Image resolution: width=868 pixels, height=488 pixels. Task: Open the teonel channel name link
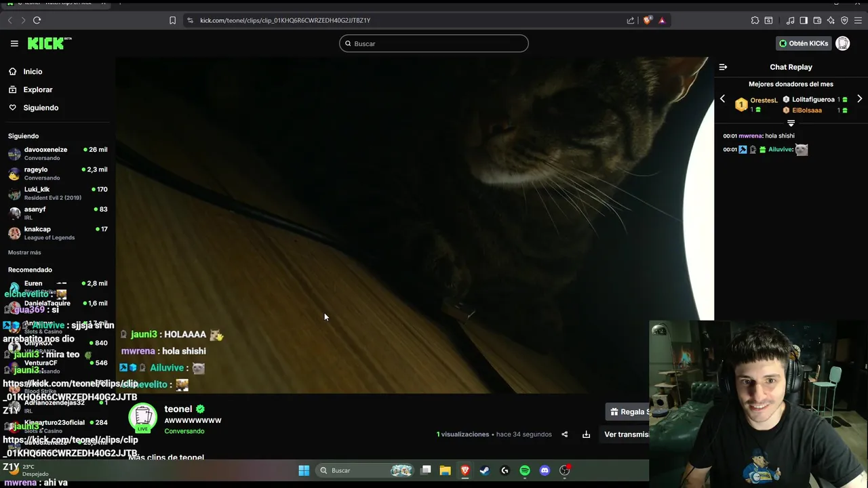coord(178,409)
